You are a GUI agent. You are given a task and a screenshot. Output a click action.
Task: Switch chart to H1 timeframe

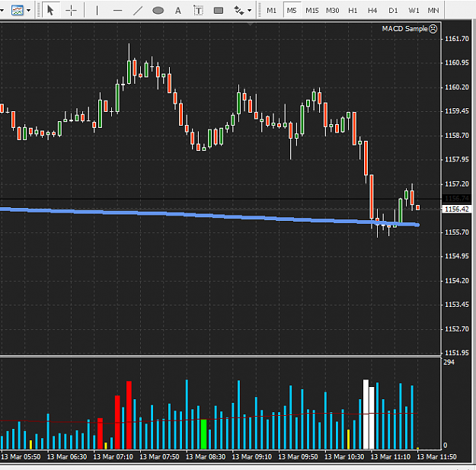click(353, 11)
